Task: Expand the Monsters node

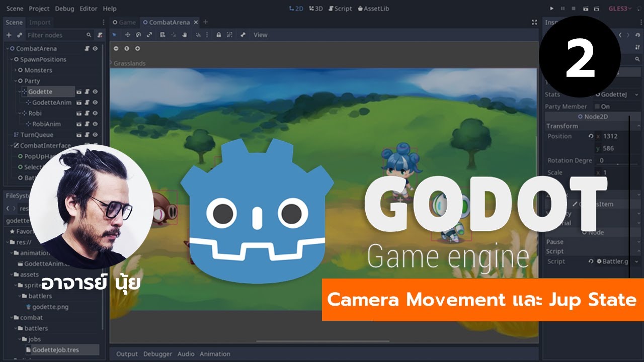Action: 16,70
